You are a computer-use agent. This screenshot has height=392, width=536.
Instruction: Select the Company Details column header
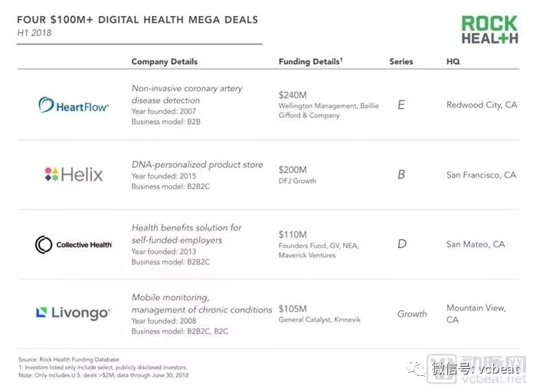coord(164,61)
